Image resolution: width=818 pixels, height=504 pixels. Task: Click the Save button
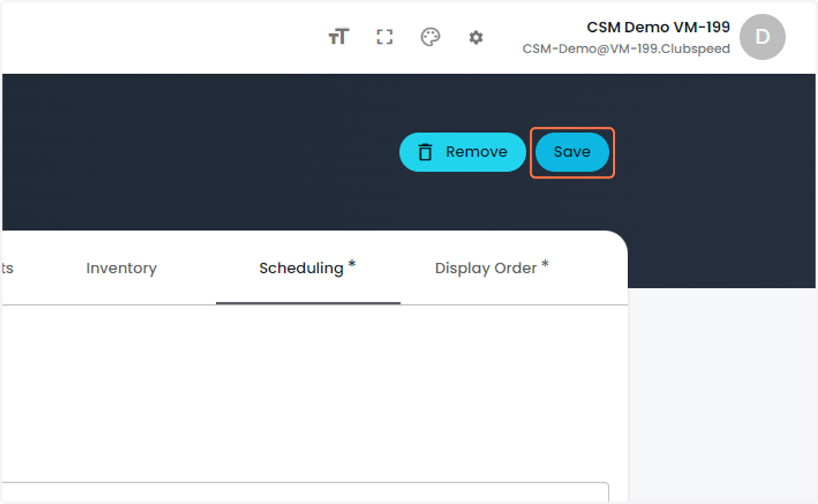point(572,152)
